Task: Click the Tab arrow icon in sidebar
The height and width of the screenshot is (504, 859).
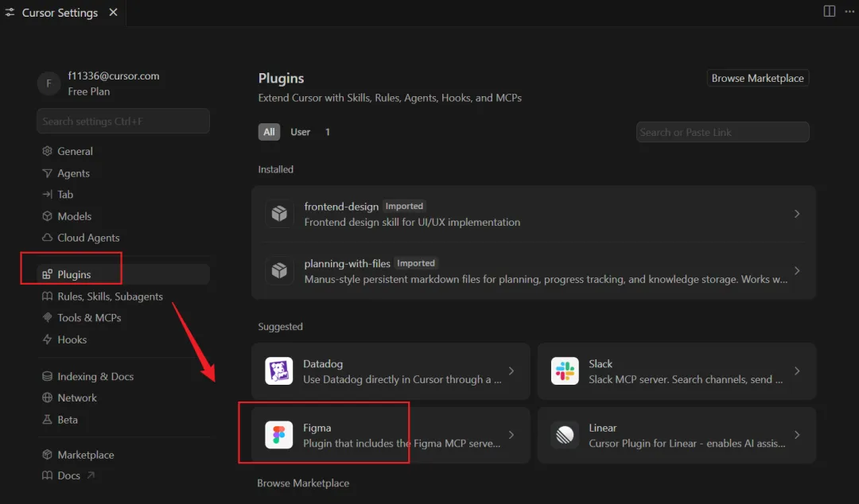Action: pyautogui.click(x=47, y=194)
